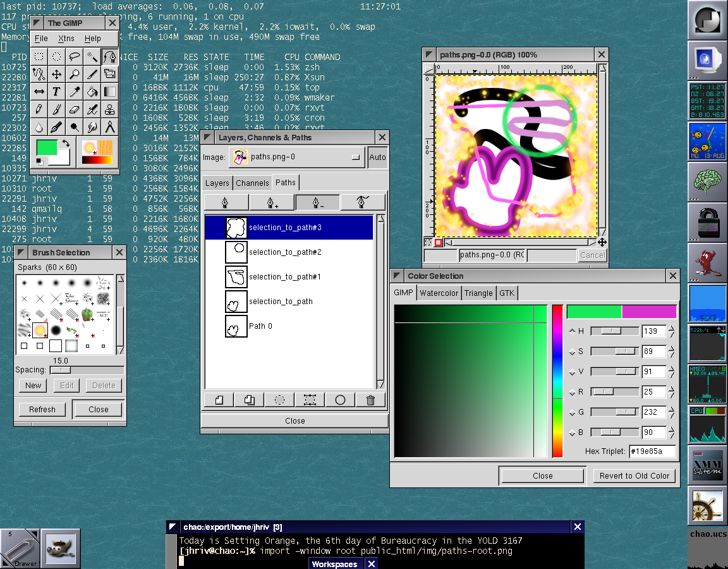
Task: Select the Pencil tool
Action: (x=39, y=109)
